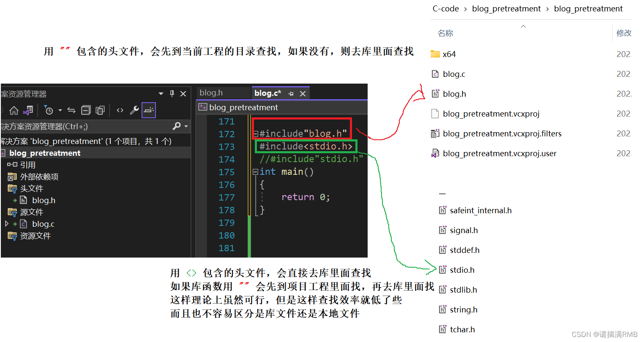Click the vcxproj.filters file icon
Screen dimensions: 644x342
coord(435,133)
